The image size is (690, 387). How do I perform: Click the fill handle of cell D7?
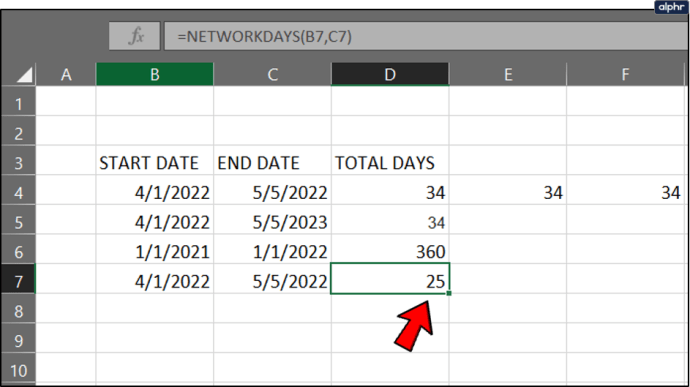[x=448, y=293]
